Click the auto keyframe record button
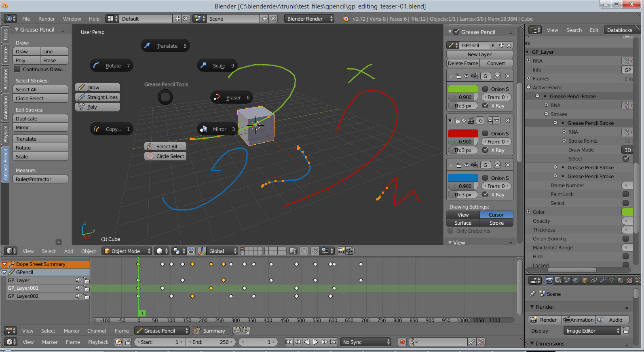The height and width of the screenshot is (352, 644). (402, 342)
